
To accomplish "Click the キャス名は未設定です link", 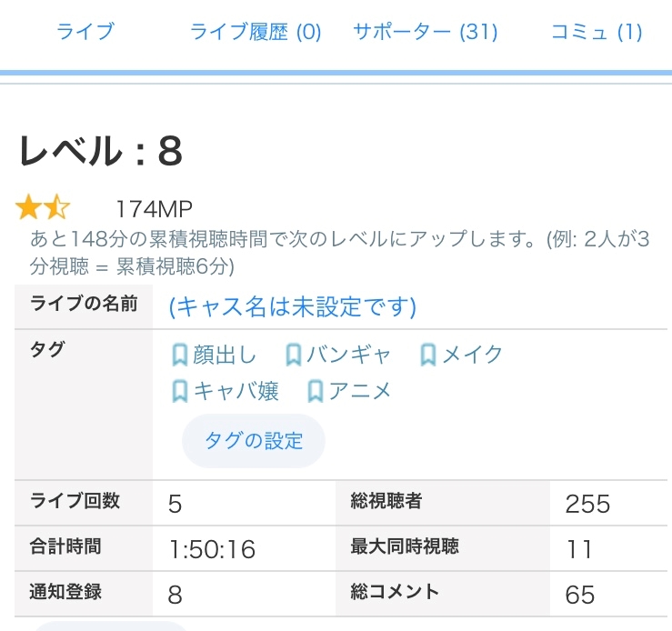I will click(293, 307).
